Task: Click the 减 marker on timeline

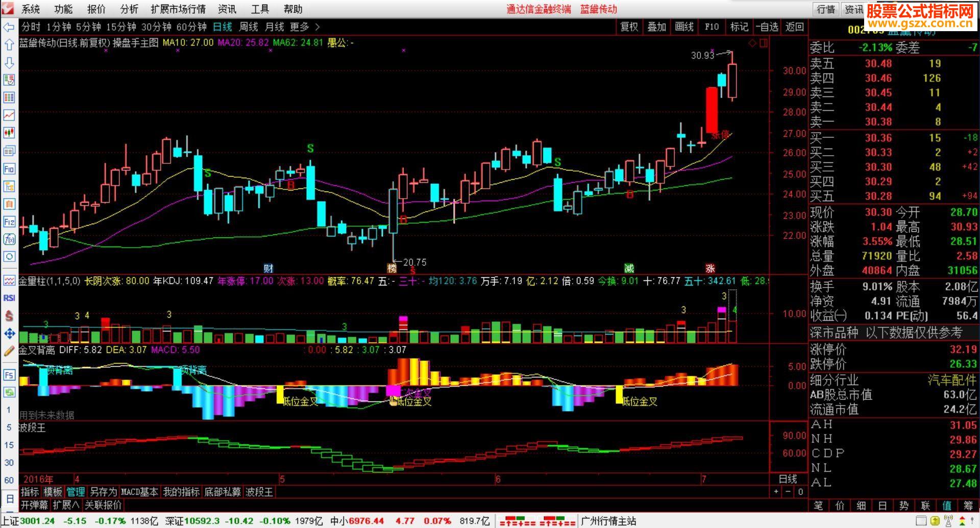Action: coord(629,268)
